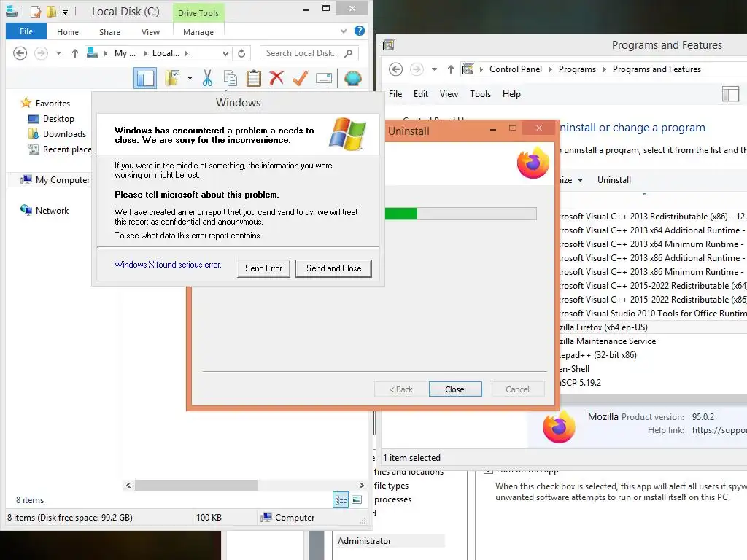The height and width of the screenshot is (560, 747).
Task: Open the Organize dropdown arrow
Action: click(x=580, y=181)
